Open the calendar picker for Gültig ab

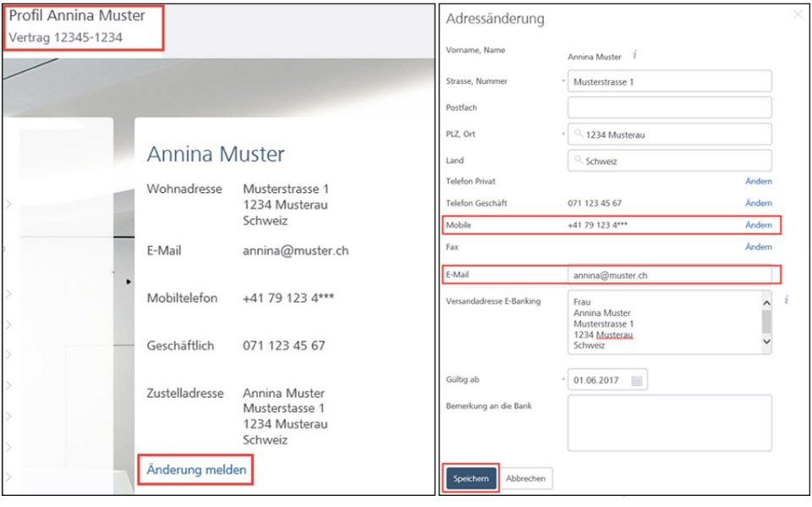[x=636, y=381]
